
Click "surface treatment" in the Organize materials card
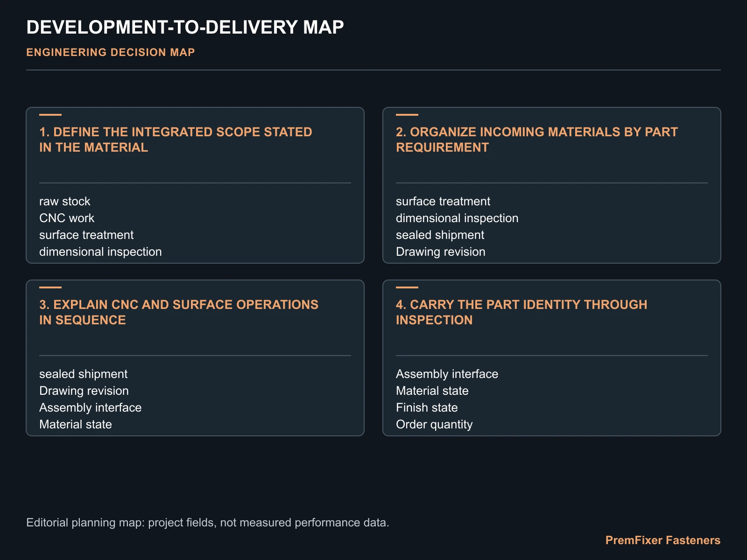point(443,202)
